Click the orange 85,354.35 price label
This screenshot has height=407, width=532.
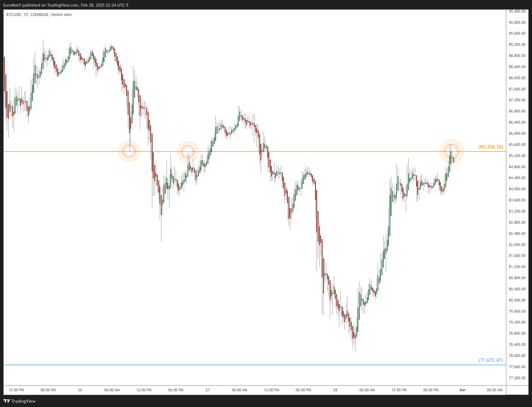[x=491, y=147]
